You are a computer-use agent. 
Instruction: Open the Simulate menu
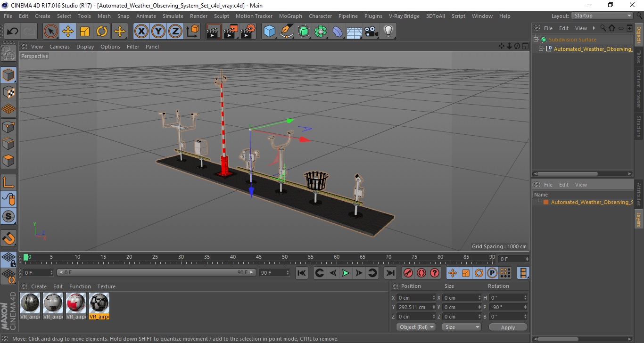coord(173,16)
